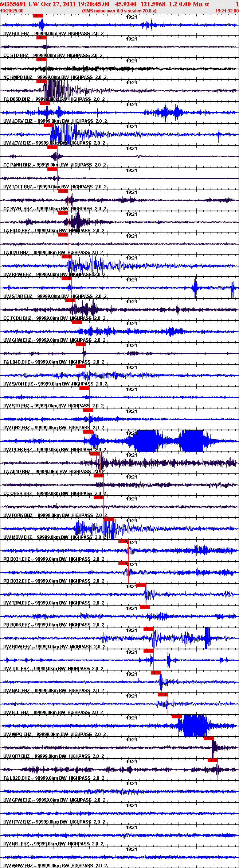Click the red pick flag above UW ELL trace

click(163, 695)
